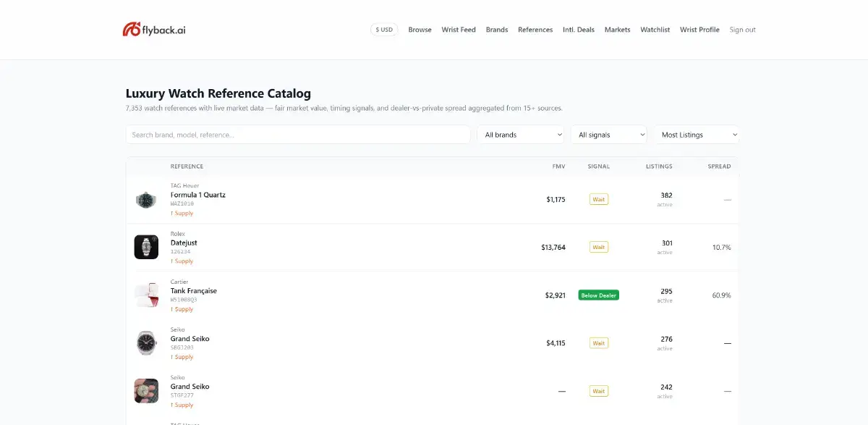Click the 301 active listings count
Viewport: 868px width, 425px height.
(667, 243)
